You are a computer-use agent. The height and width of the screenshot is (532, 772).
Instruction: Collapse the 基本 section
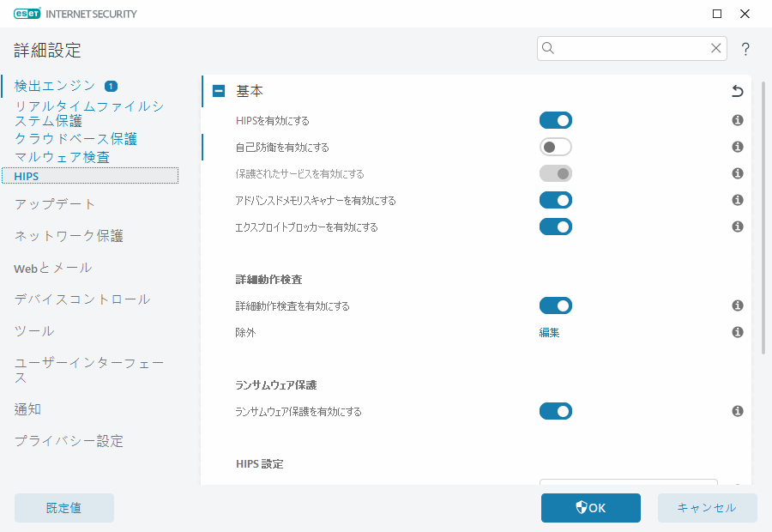pos(219,91)
